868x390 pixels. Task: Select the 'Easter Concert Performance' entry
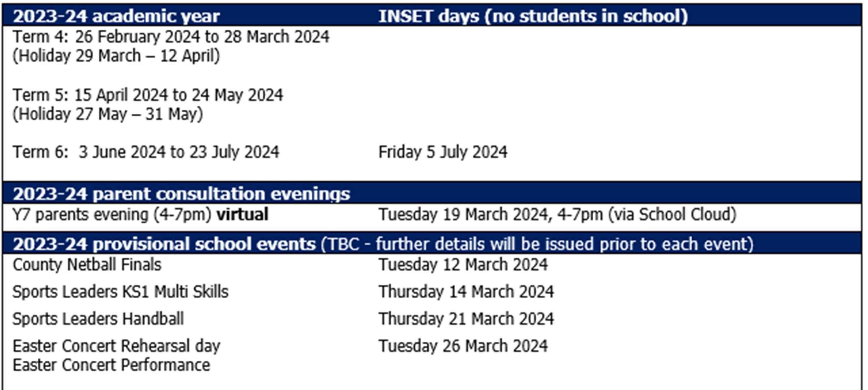coord(111,365)
